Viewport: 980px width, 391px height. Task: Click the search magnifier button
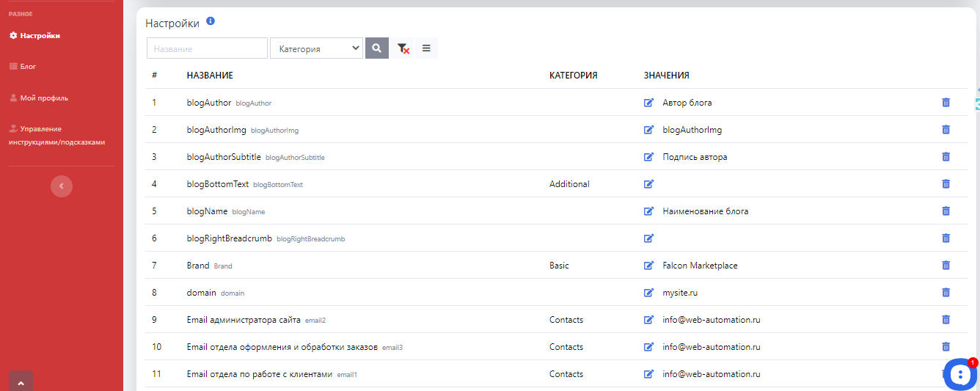376,48
